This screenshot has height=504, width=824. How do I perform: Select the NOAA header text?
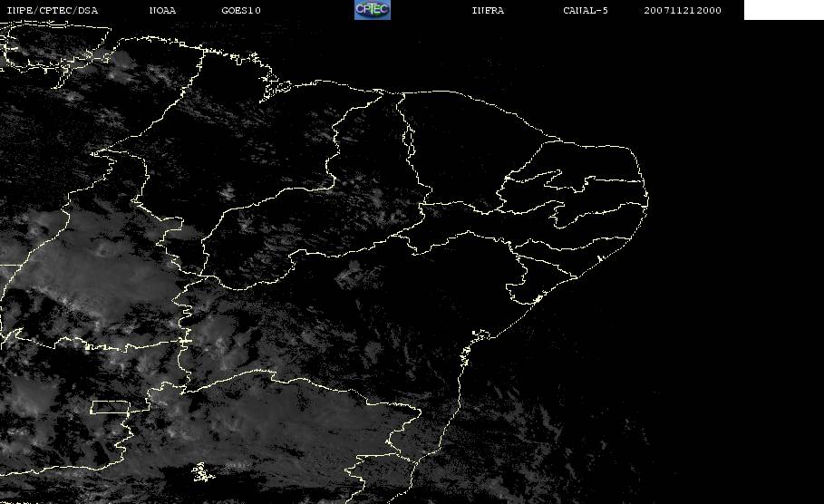pyautogui.click(x=162, y=11)
